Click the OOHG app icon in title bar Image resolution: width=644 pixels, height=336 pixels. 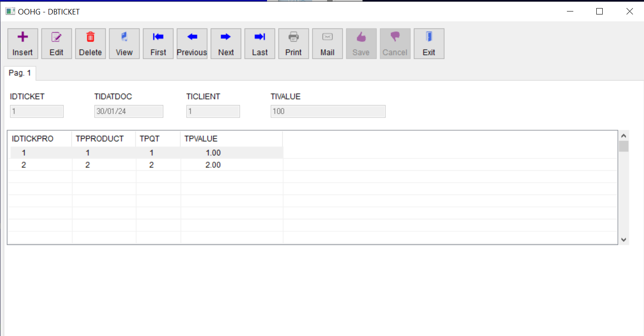[10, 11]
